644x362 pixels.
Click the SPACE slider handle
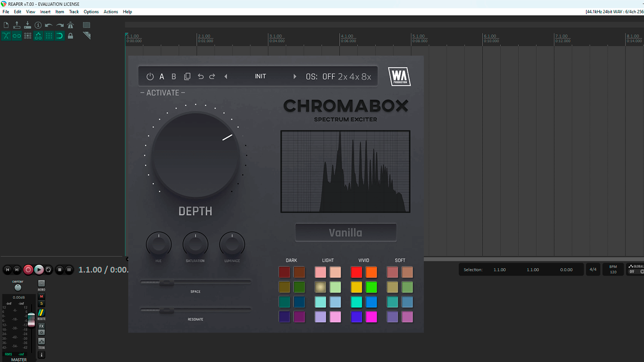[167, 282]
